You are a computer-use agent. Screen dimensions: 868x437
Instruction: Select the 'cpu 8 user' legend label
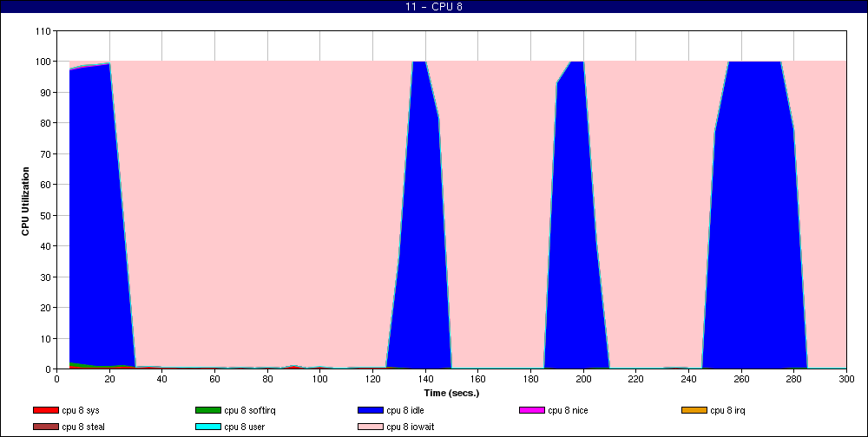244,427
